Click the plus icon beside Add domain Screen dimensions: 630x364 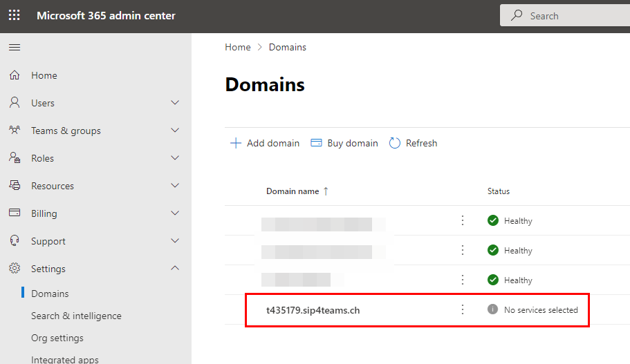tap(235, 143)
